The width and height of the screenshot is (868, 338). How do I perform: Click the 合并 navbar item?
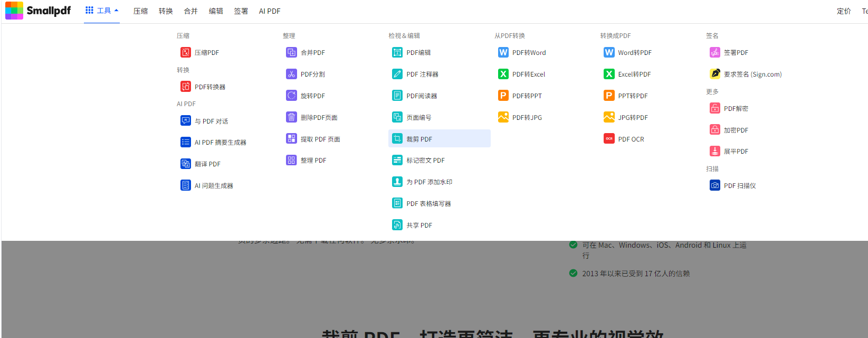click(190, 11)
